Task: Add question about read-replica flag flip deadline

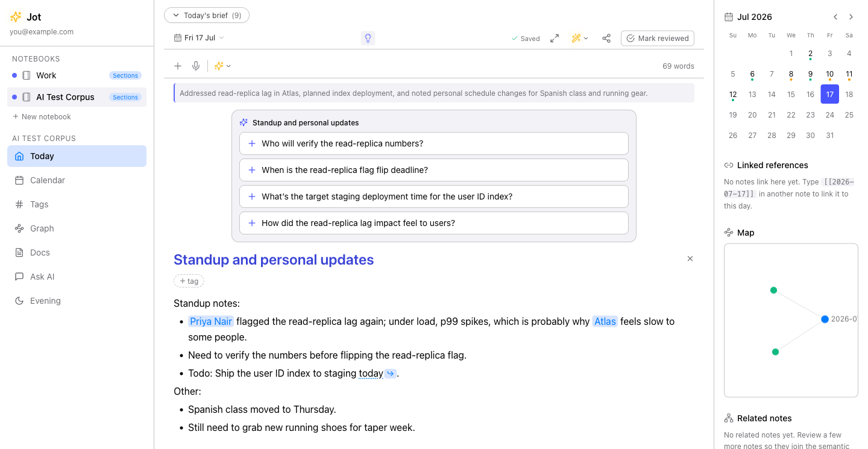Action: tap(434, 170)
